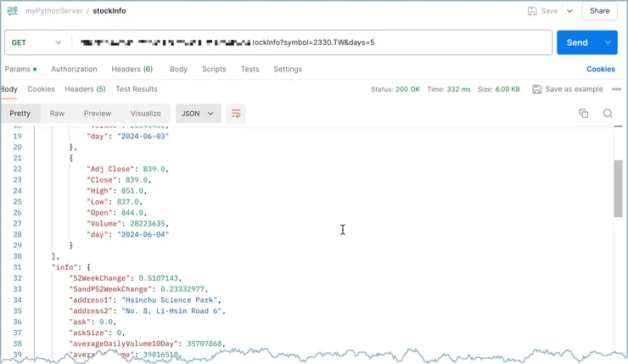Open the response Headers (5) tab
Image resolution: width=628 pixels, height=364 pixels.
click(x=86, y=89)
